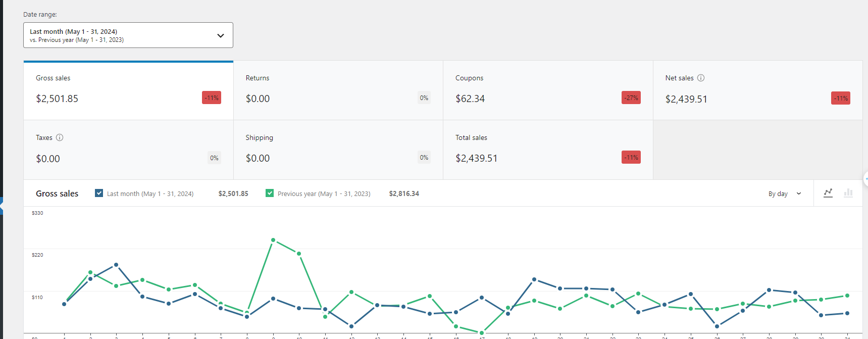Click the Net sales amount $2,439.51
The image size is (868, 339).
point(686,99)
